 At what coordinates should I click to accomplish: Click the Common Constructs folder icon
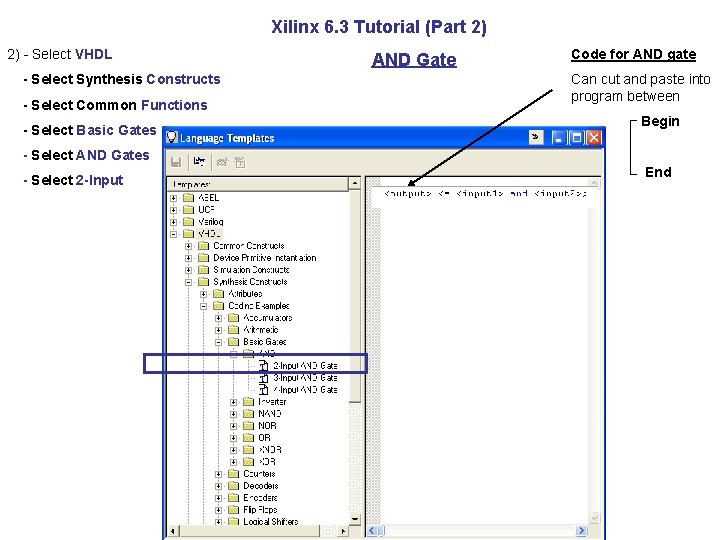point(203,246)
